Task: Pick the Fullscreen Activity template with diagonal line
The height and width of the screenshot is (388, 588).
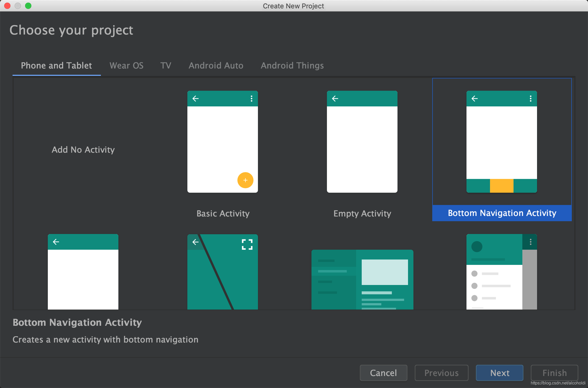Action: click(223, 272)
